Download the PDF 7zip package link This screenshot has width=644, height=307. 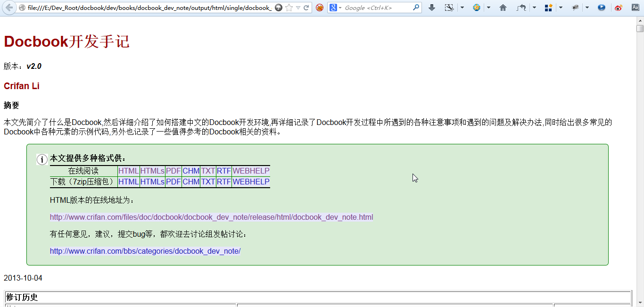coord(173,182)
